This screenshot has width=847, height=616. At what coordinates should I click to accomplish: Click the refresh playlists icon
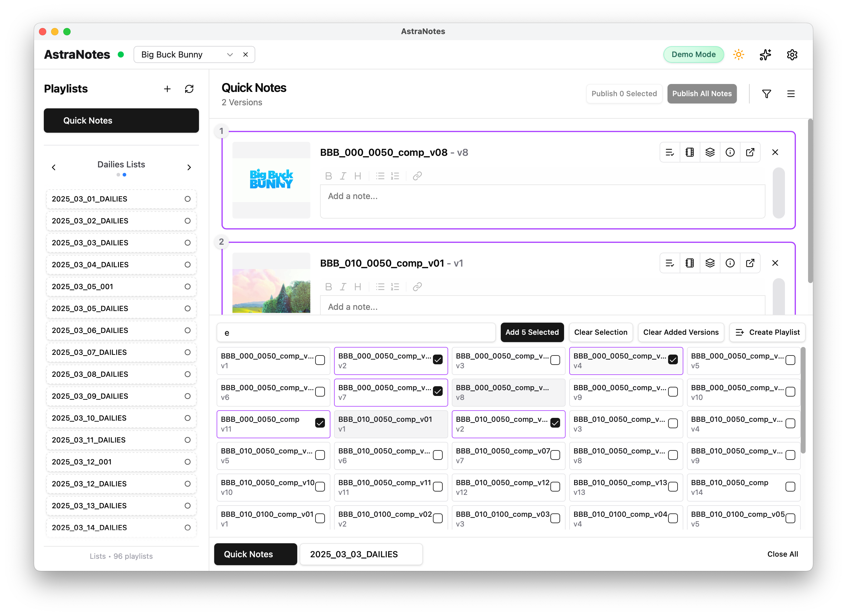click(x=189, y=89)
